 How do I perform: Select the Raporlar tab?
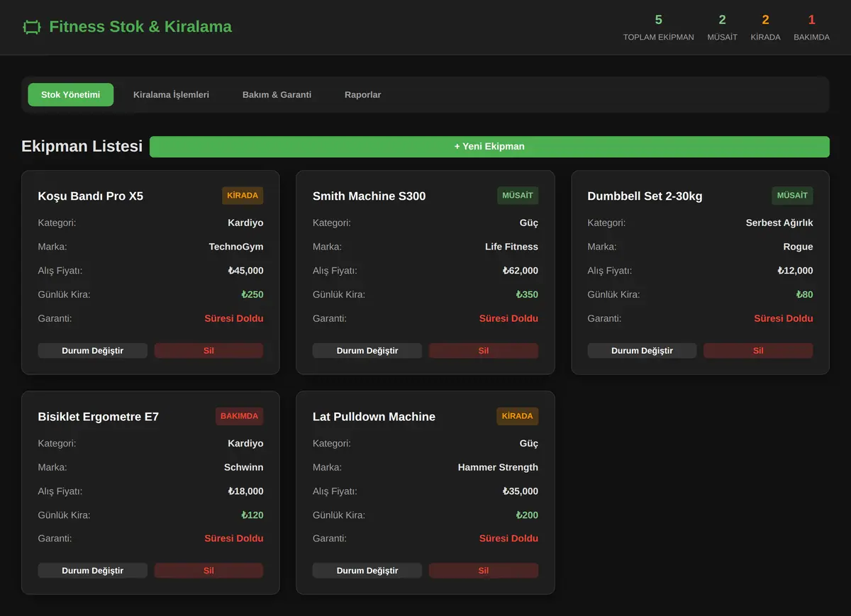click(362, 94)
